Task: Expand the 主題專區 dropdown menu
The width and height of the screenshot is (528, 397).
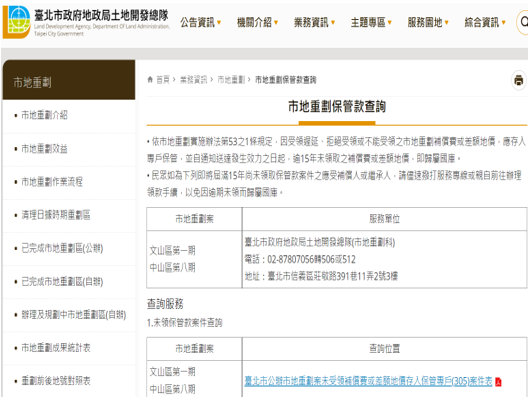Action: (371, 23)
